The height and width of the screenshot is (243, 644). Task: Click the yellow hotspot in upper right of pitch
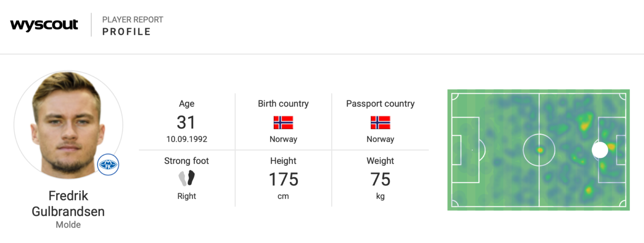(x=585, y=122)
